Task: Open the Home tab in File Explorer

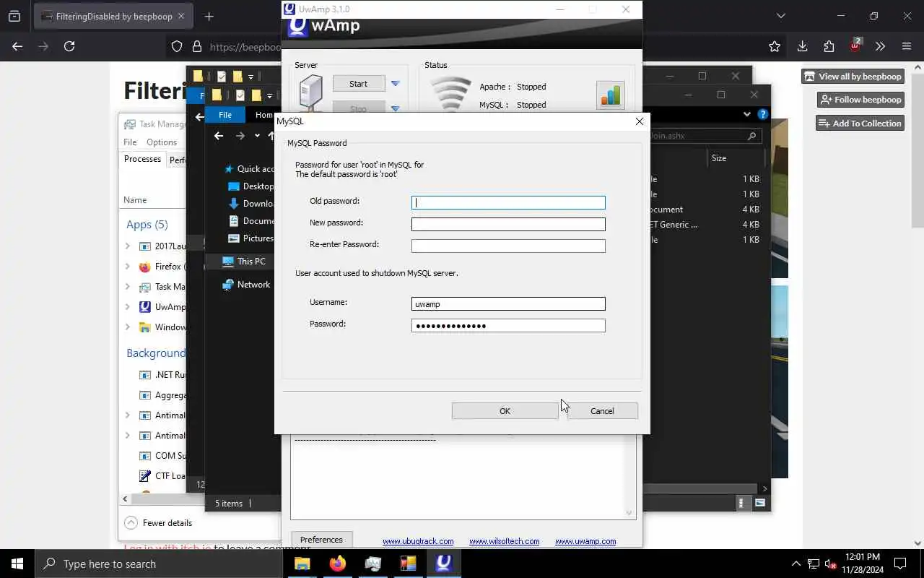Action: (263, 115)
